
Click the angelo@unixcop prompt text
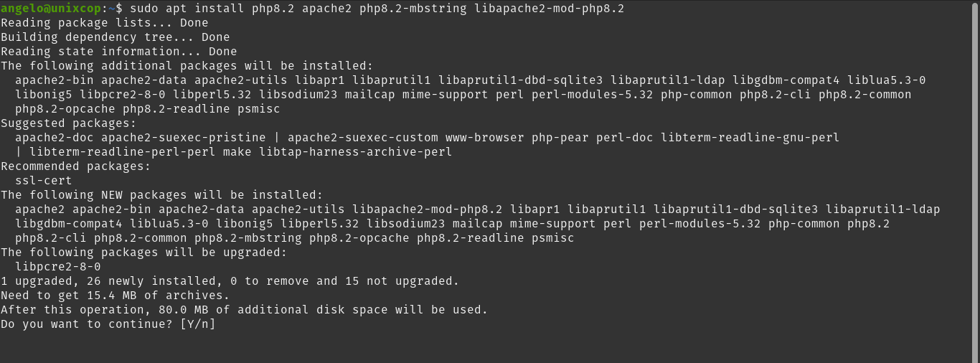click(52, 9)
